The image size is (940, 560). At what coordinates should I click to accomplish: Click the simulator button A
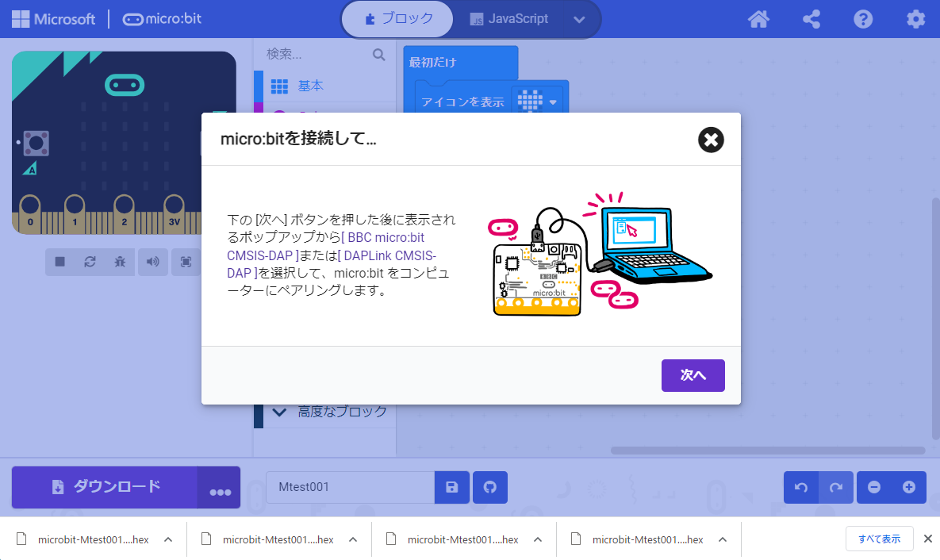(36, 144)
